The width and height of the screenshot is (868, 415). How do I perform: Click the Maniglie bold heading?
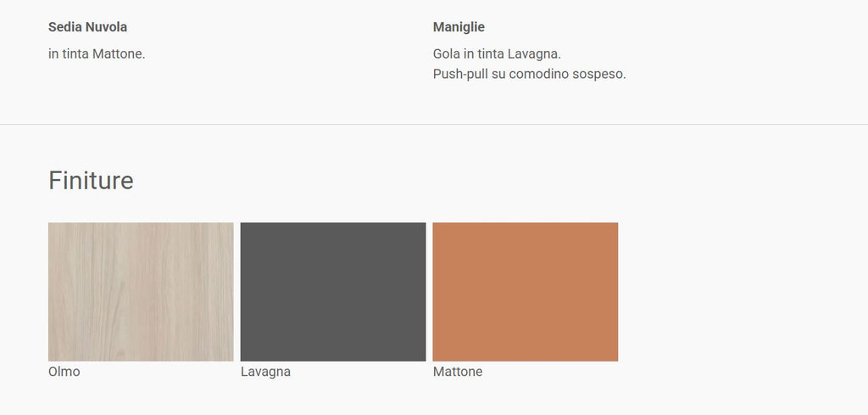(459, 27)
